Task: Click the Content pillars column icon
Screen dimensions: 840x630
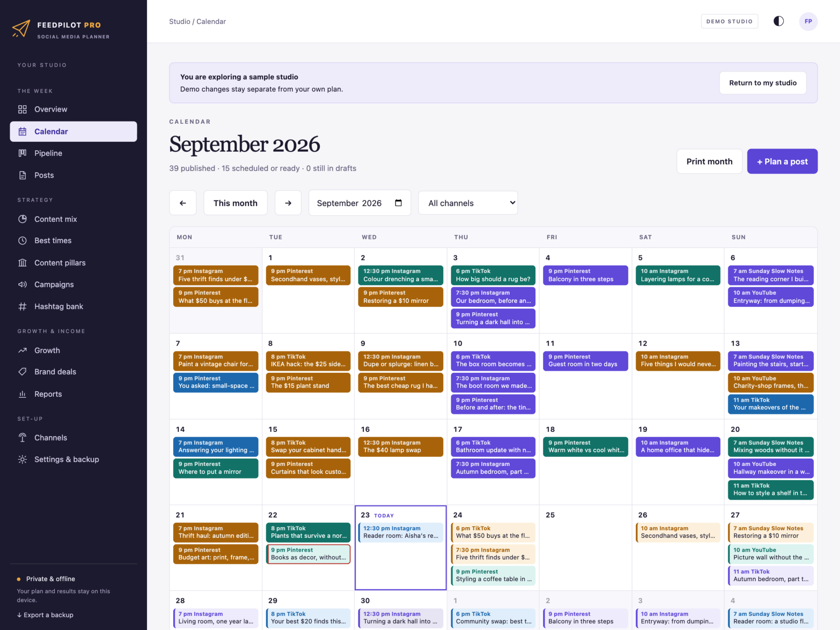Action: coord(22,262)
